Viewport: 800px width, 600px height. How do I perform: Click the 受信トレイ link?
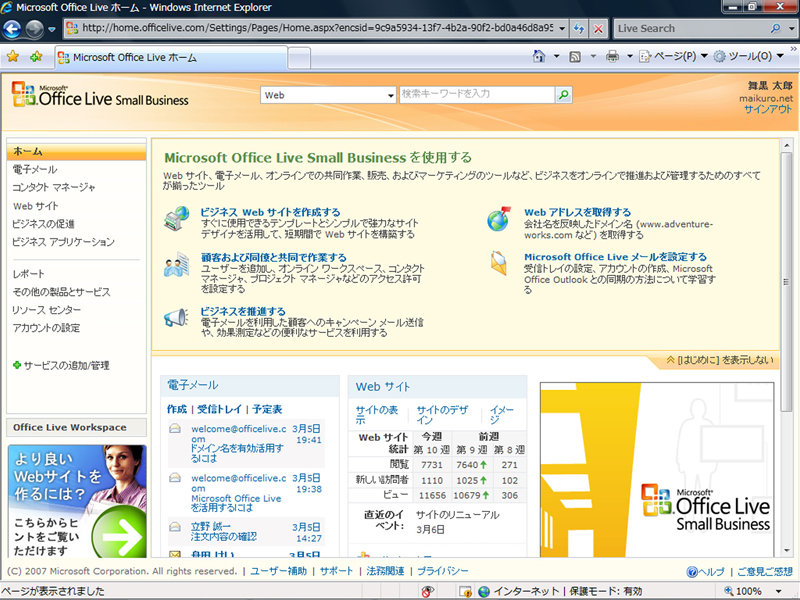219,409
